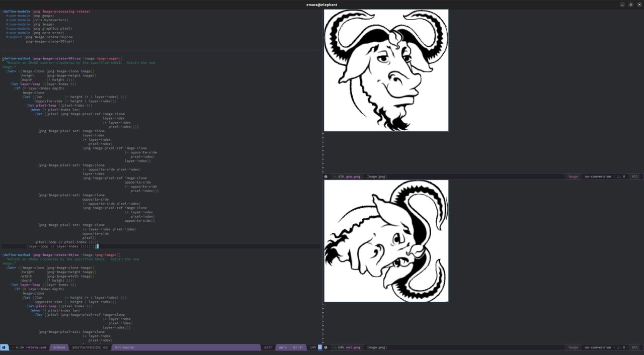Image resolution: width=644 pixels, height=355 pixels.
Task: Click the emacs@elephant window title
Action: tap(321, 5)
